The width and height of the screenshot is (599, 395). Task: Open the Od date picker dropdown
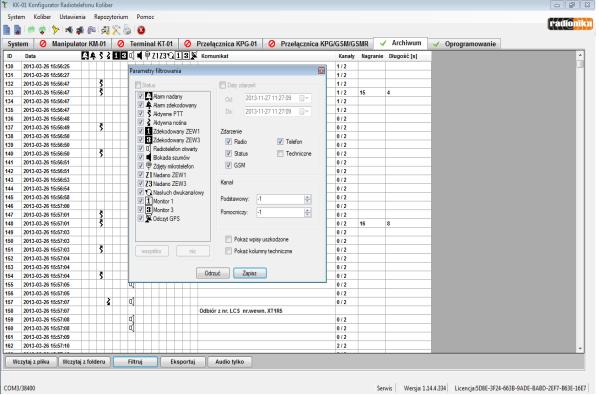pos(304,99)
